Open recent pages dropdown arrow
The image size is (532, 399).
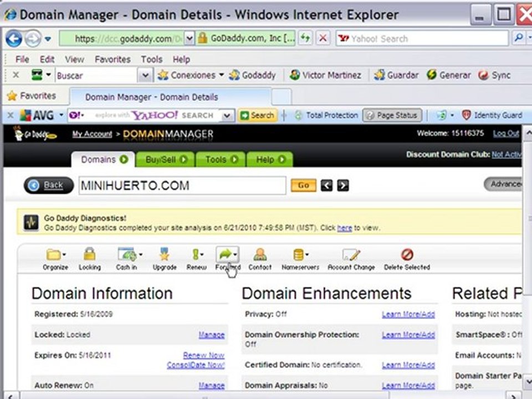click(x=48, y=39)
